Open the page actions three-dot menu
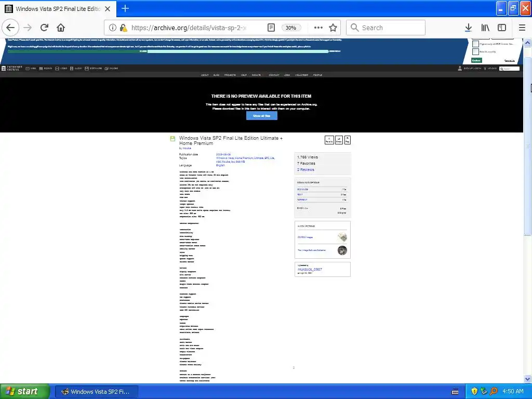 (318, 28)
